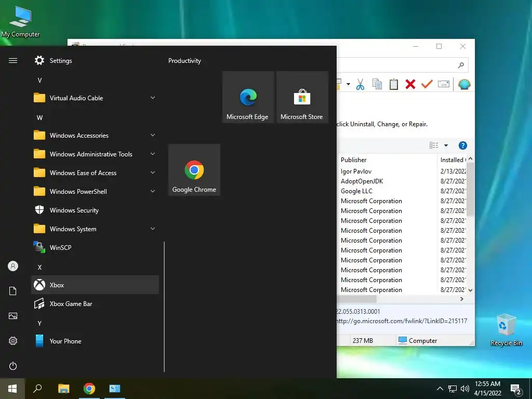This screenshot has width=532, height=399.
Task: Open the volume tray icon
Action: tap(465, 389)
